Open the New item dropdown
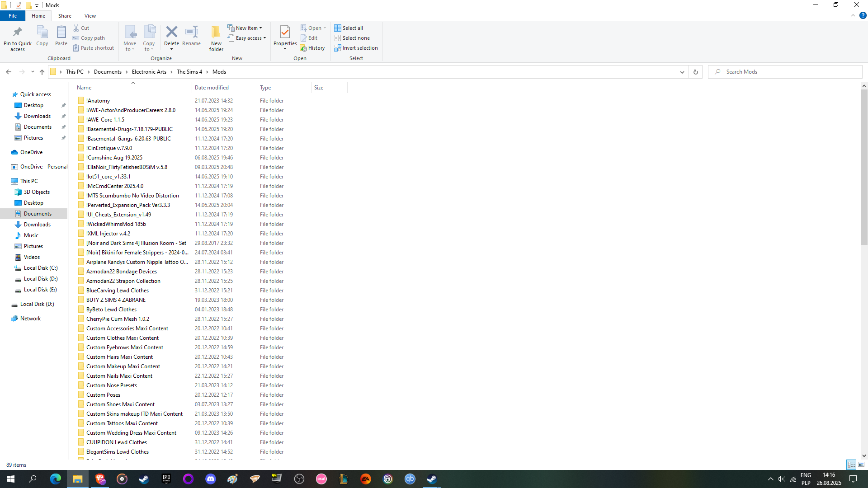The height and width of the screenshot is (488, 868). (x=245, y=28)
